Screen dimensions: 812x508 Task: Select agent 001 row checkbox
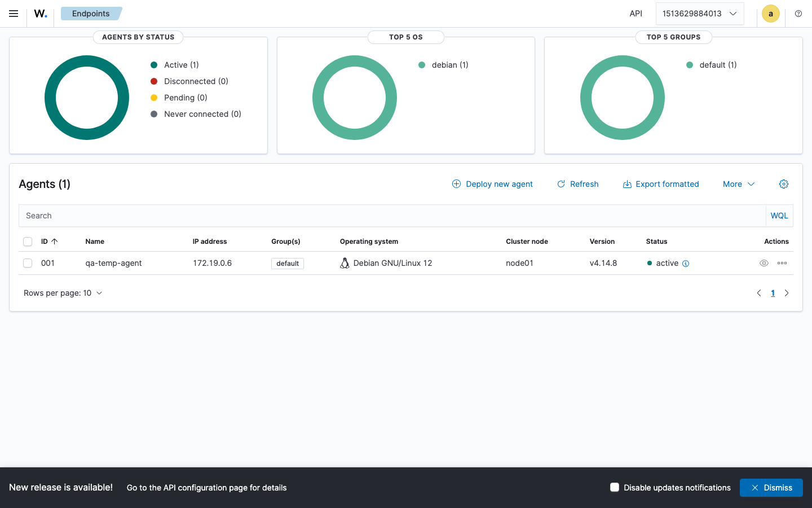[28, 263]
